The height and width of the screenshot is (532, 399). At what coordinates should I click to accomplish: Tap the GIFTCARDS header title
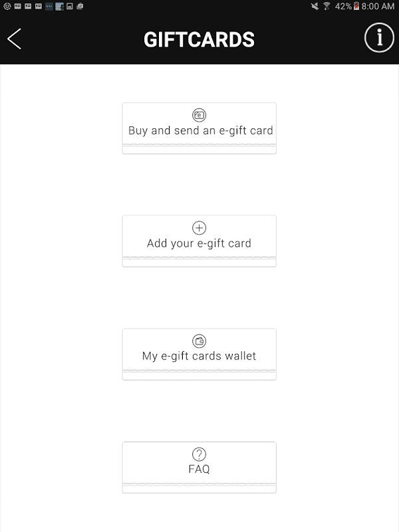click(x=199, y=39)
